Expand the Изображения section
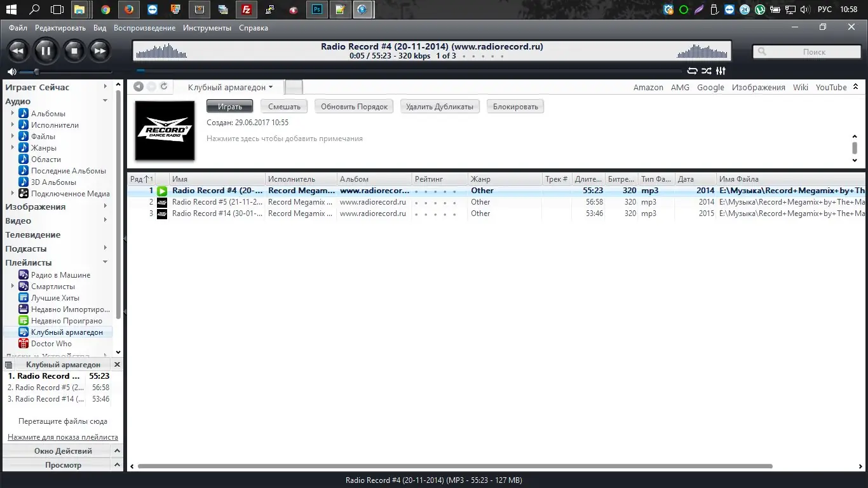868x488 pixels. [105, 207]
